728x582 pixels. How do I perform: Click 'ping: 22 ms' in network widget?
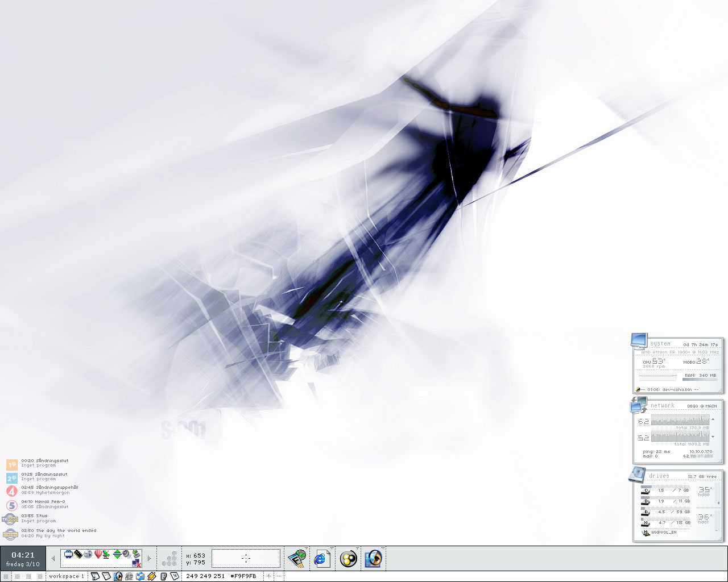coord(656,451)
